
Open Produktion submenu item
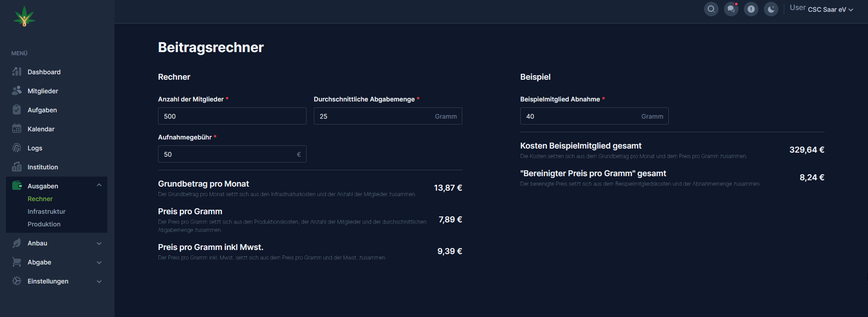tap(44, 224)
